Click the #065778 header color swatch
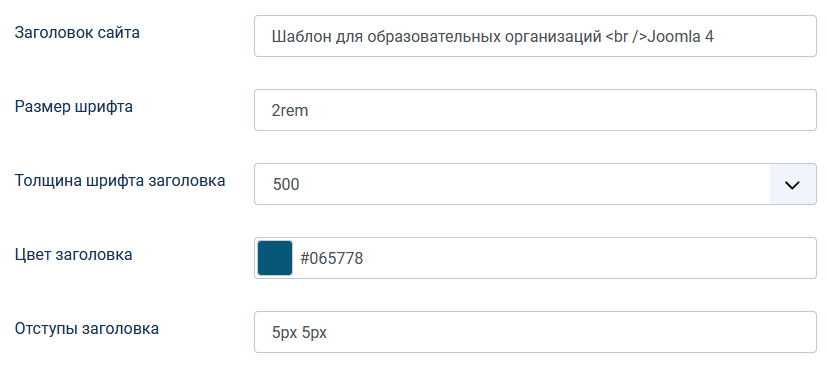The width and height of the screenshot is (828, 376). pyautogui.click(x=275, y=258)
